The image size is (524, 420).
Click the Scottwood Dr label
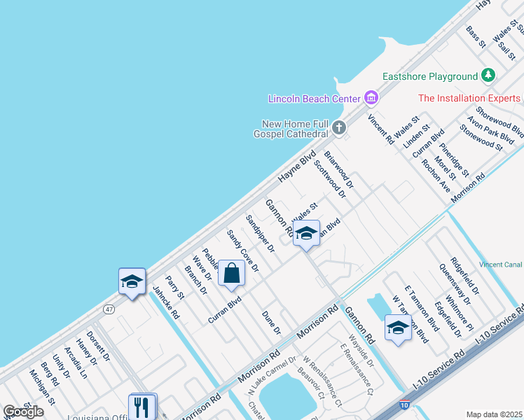point(329,179)
